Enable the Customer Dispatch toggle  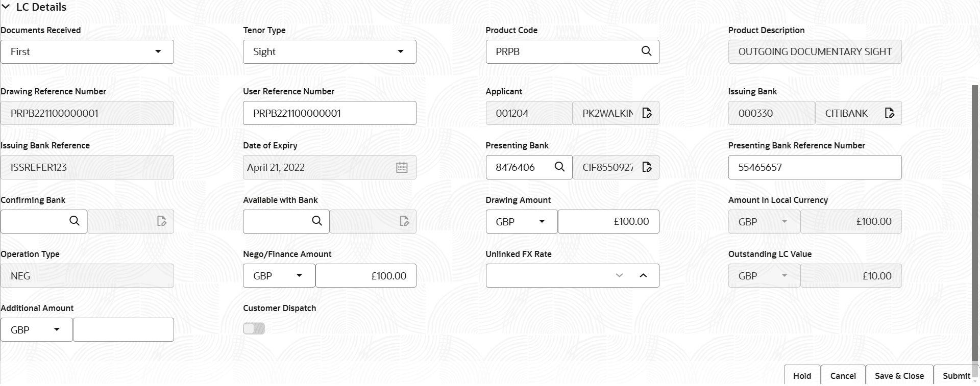click(254, 329)
